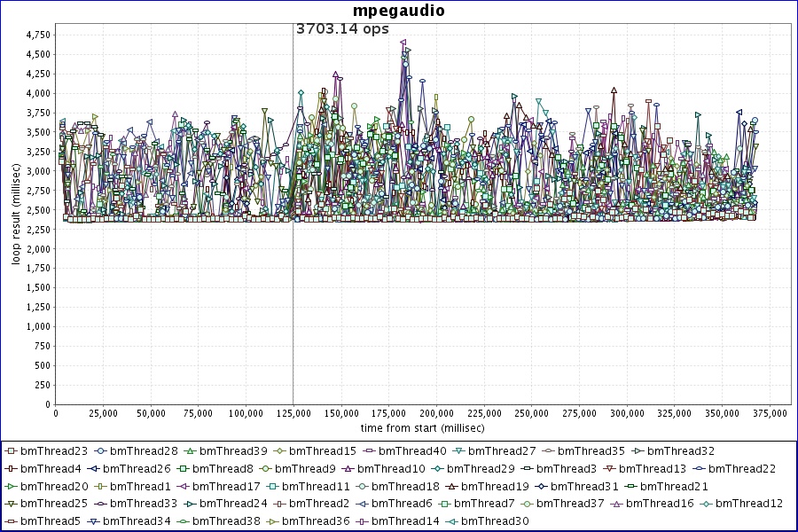Click the mpegaudio chart title
Screen dimensions: 798x532
pos(399,11)
